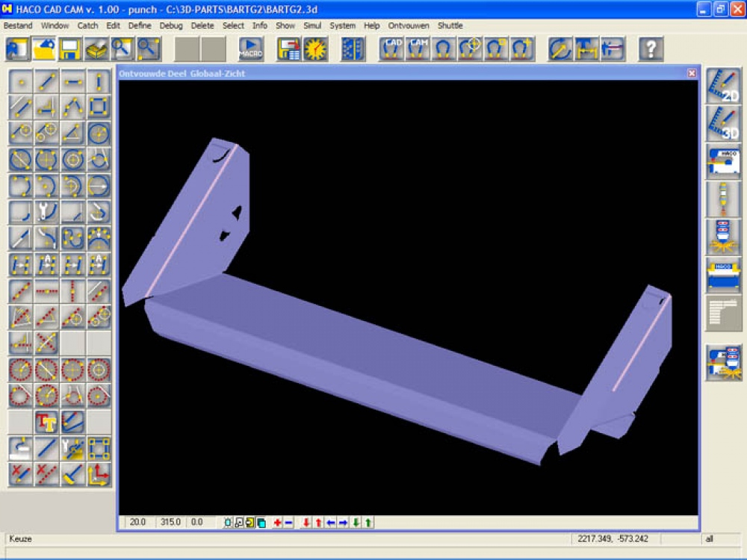
Task: Open the Bestand menu
Action: [x=18, y=25]
